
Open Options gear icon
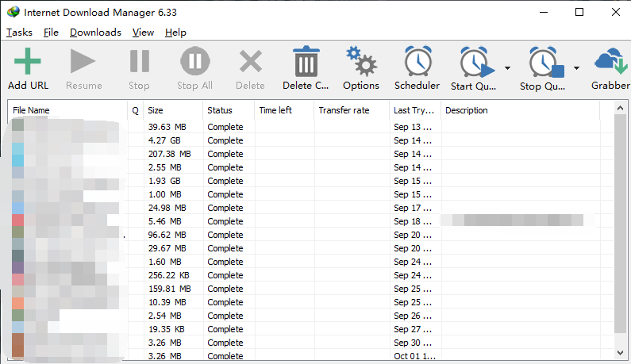[x=361, y=62]
